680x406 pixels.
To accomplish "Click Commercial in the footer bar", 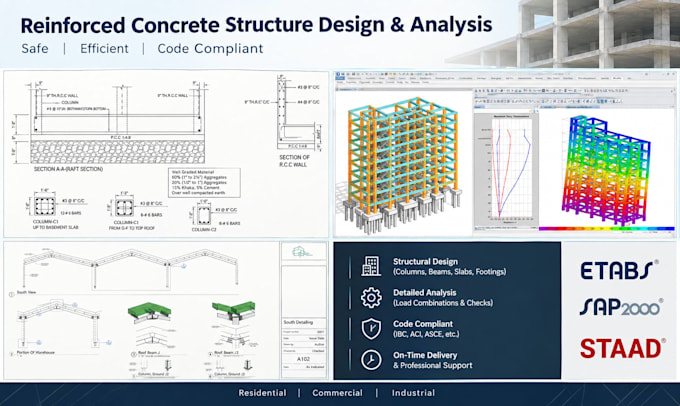I will click(x=337, y=393).
